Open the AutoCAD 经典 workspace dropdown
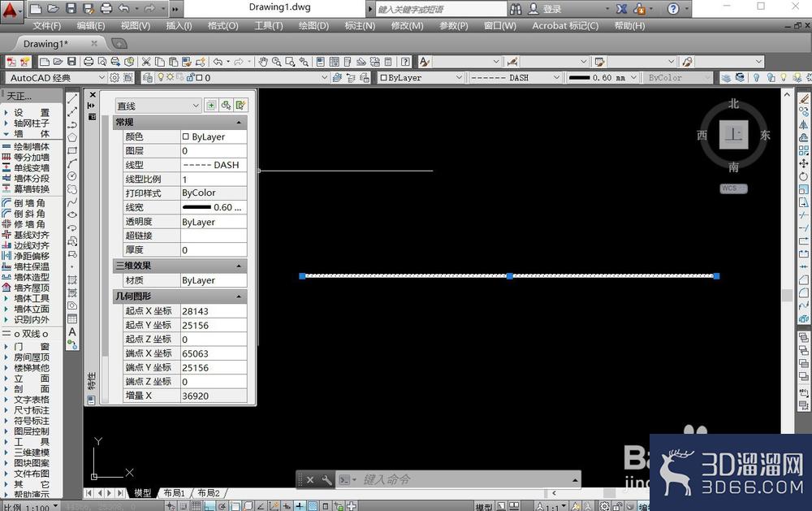Screen dimensions: 812x511 (101, 78)
